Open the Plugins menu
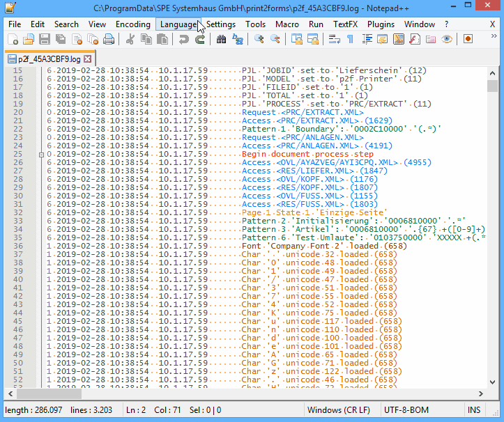Screen dimensions: 504x422 coord(381,24)
